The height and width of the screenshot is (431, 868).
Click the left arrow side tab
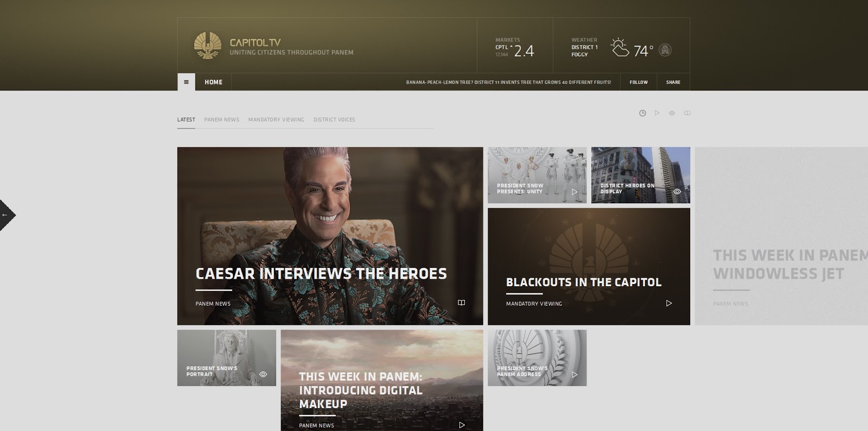pos(7,215)
